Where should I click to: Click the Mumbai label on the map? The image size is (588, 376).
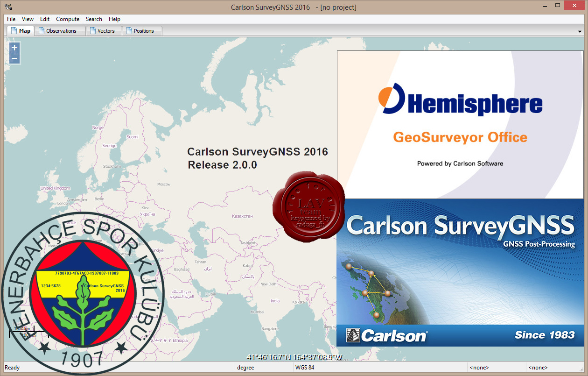(257, 312)
